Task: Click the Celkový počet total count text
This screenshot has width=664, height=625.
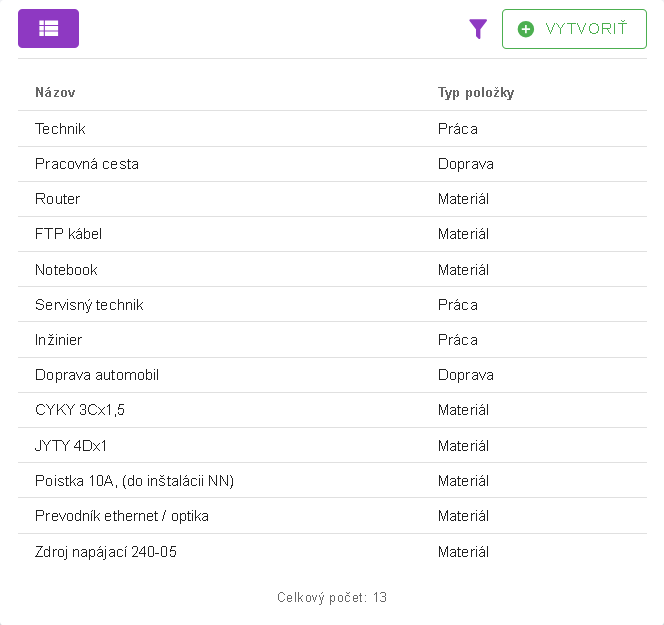Action: coord(332,598)
